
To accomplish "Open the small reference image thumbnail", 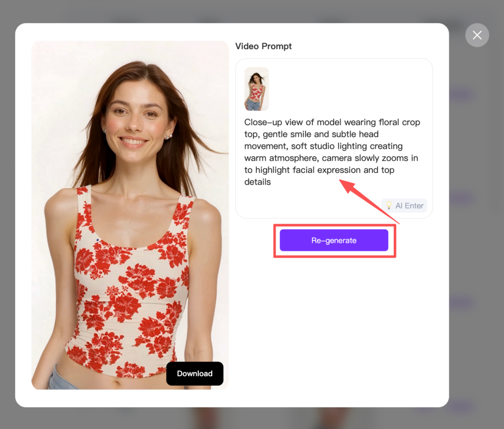I will point(256,89).
